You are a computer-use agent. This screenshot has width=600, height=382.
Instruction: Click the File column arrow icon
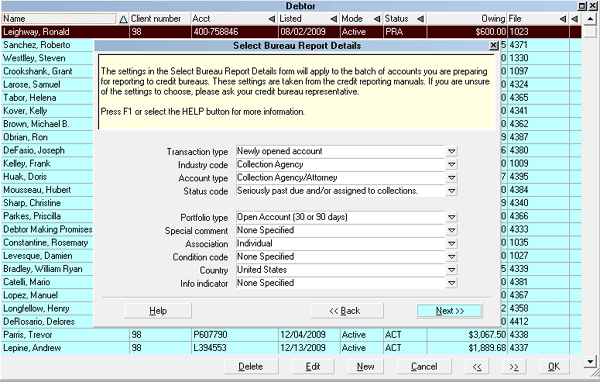(562, 19)
